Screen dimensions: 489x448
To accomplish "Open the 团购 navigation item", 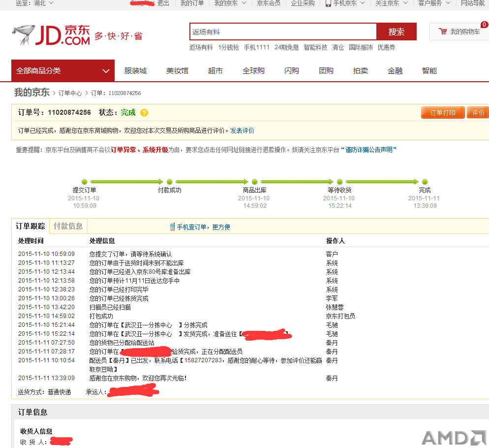I will 326,71.
